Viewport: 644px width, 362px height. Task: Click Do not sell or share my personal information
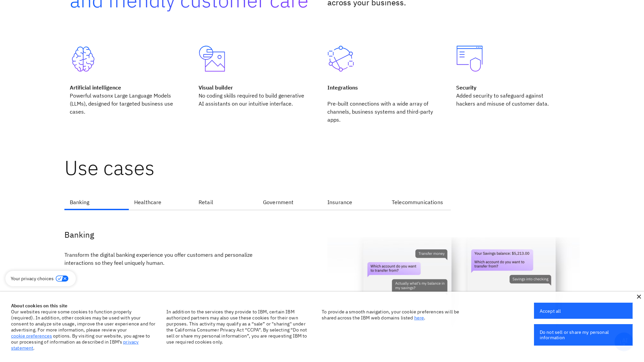click(x=583, y=335)
